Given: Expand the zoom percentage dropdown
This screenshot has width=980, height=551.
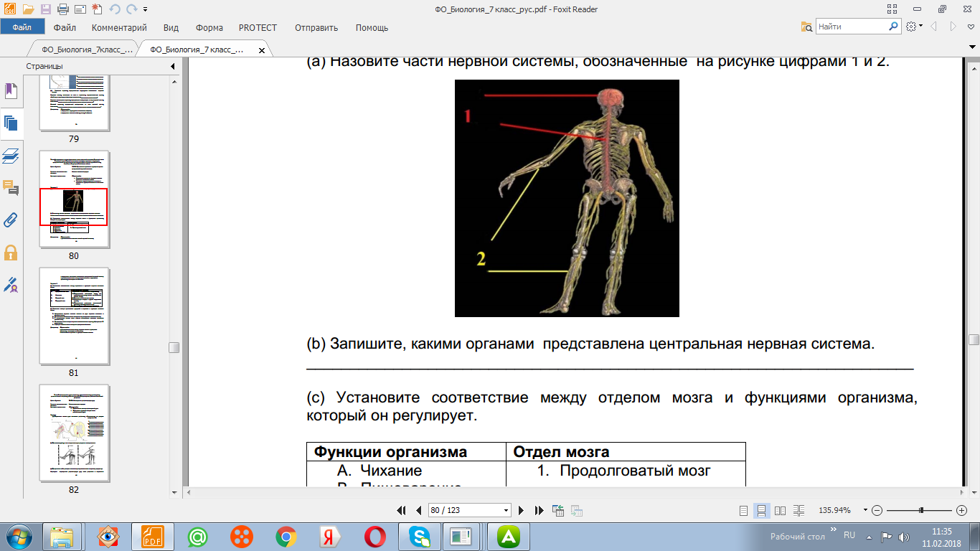Looking at the screenshot, I should pyautogui.click(x=865, y=510).
